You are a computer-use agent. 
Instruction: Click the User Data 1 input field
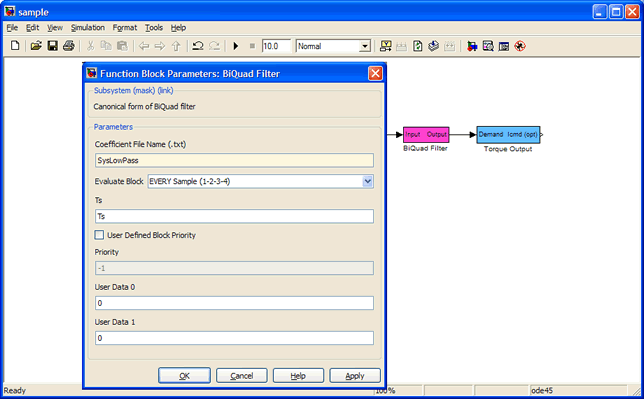[x=234, y=338]
